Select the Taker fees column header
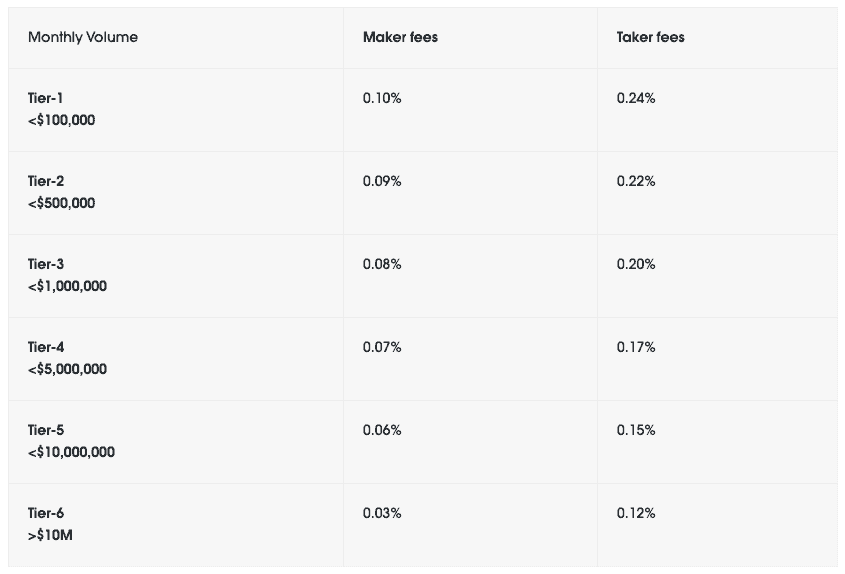The height and width of the screenshot is (574, 845). point(650,37)
